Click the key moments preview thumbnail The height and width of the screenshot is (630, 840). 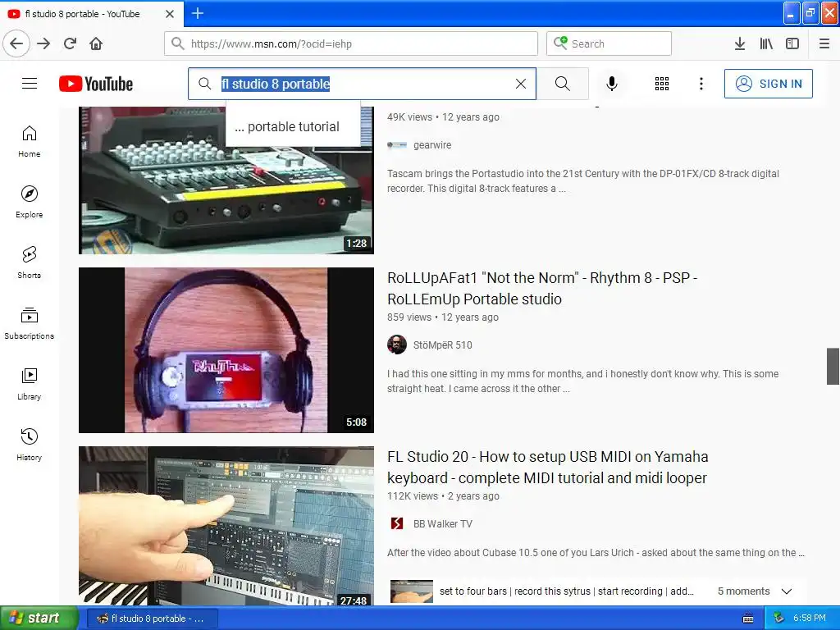[412, 591]
